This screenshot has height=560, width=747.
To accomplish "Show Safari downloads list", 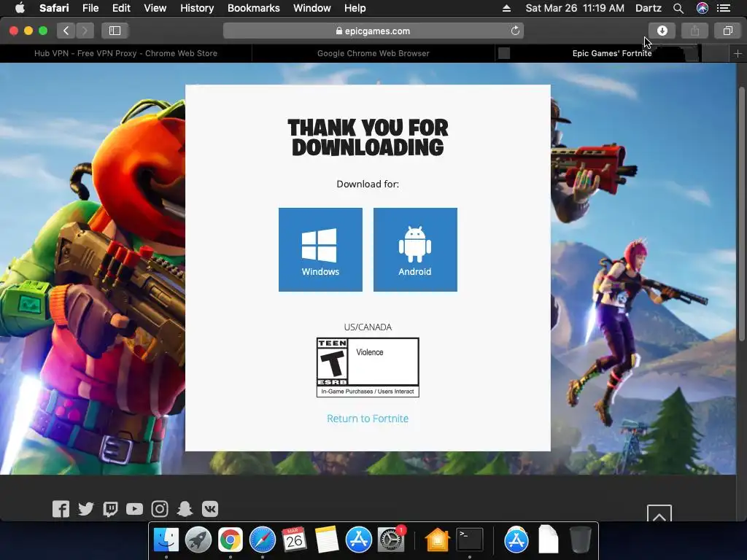I will [662, 31].
